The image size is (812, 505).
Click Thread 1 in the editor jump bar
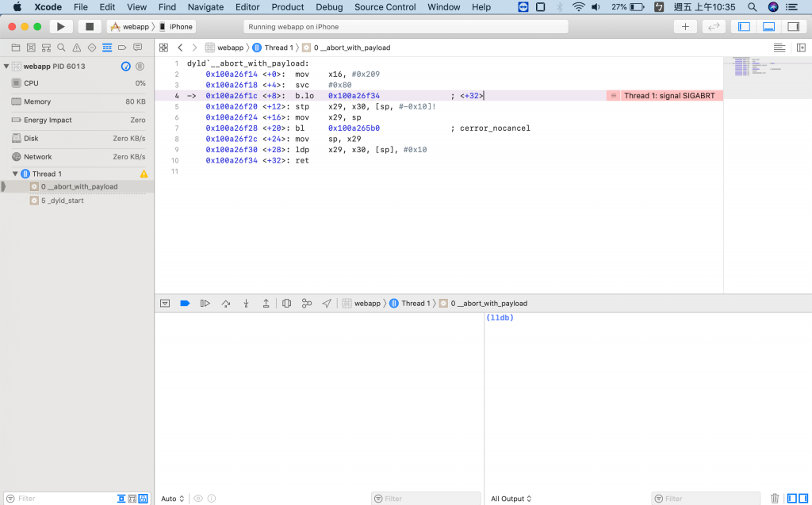(x=273, y=48)
